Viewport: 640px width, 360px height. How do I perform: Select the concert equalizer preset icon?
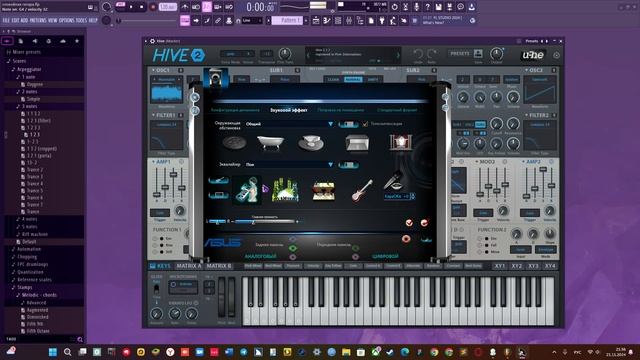pos(285,190)
